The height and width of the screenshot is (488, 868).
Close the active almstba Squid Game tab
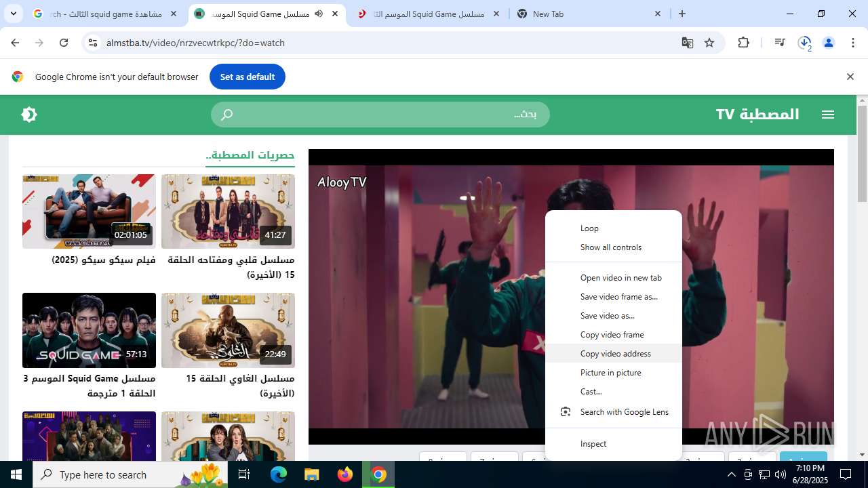(x=335, y=14)
